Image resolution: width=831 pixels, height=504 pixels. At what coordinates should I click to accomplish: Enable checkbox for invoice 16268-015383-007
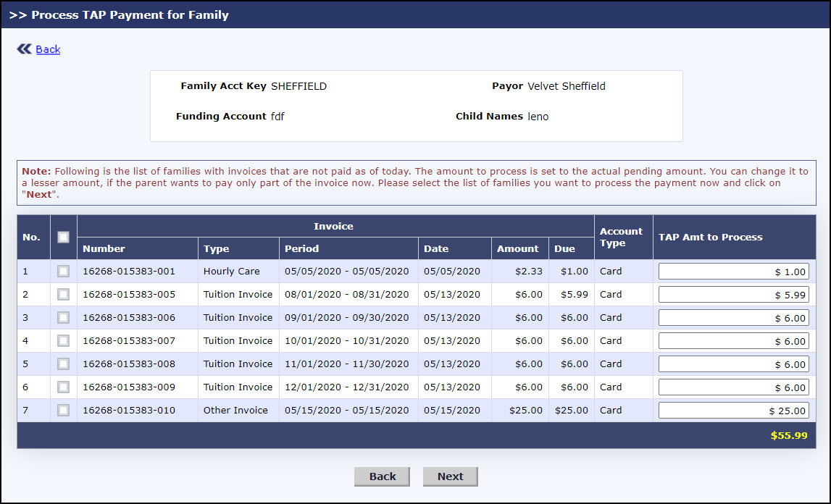point(63,341)
